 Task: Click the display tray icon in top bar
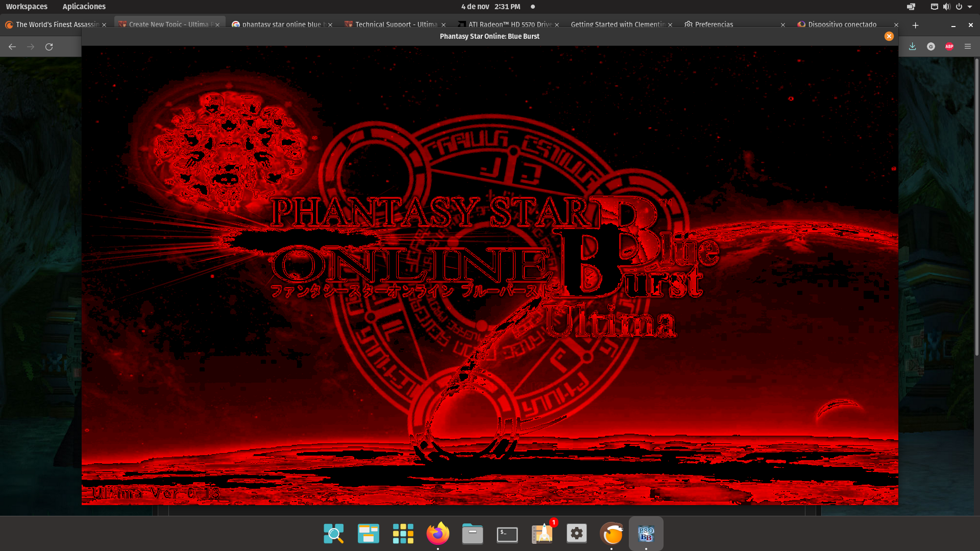tap(911, 7)
